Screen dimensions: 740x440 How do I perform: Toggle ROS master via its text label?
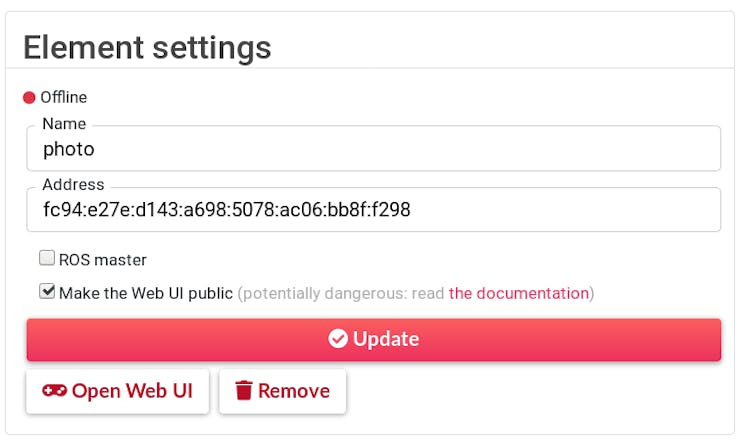(103, 260)
